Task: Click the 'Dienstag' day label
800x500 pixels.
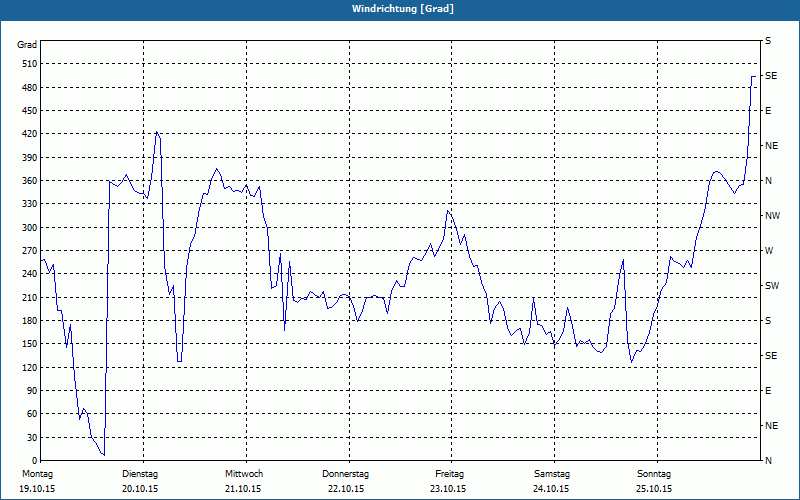Action: coord(140,474)
